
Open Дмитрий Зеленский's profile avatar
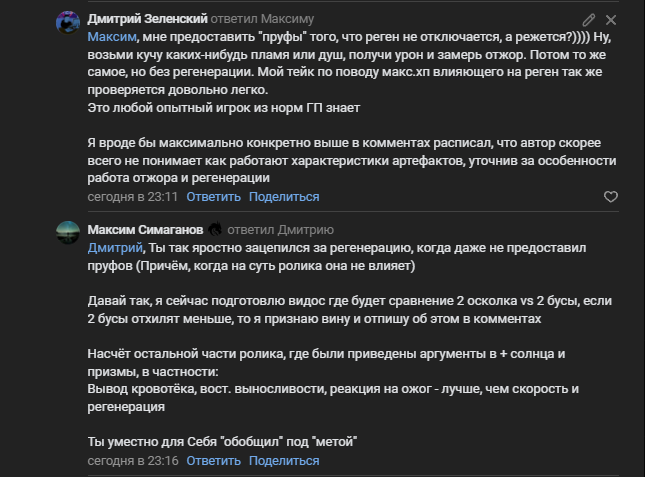pos(67,23)
